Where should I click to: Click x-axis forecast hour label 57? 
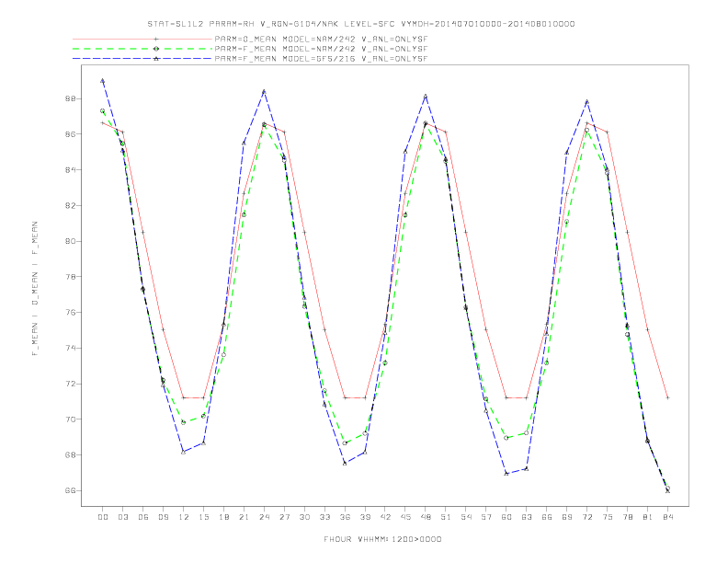tap(486, 517)
